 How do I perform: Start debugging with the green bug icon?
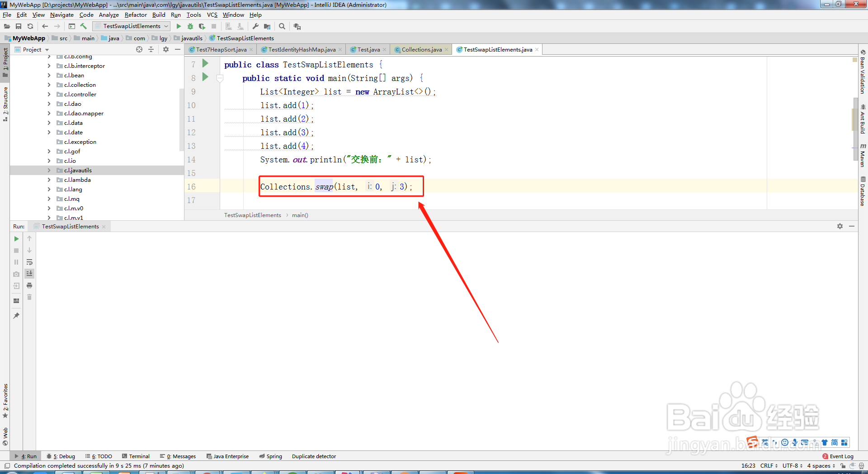coord(190,26)
